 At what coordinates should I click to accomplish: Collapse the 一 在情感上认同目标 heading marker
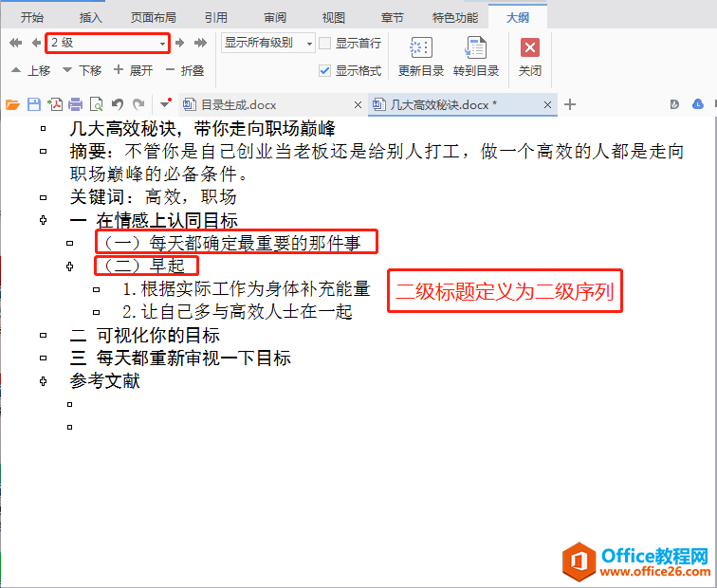coord(43,220)
